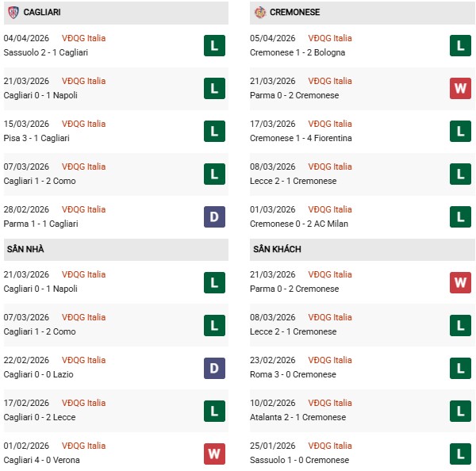Click the W badge for Cagliari 4-0 Verona
Image resolution: width=476 pixels, height=471 pixels.
pyautogui.click(x=214, y=453)
